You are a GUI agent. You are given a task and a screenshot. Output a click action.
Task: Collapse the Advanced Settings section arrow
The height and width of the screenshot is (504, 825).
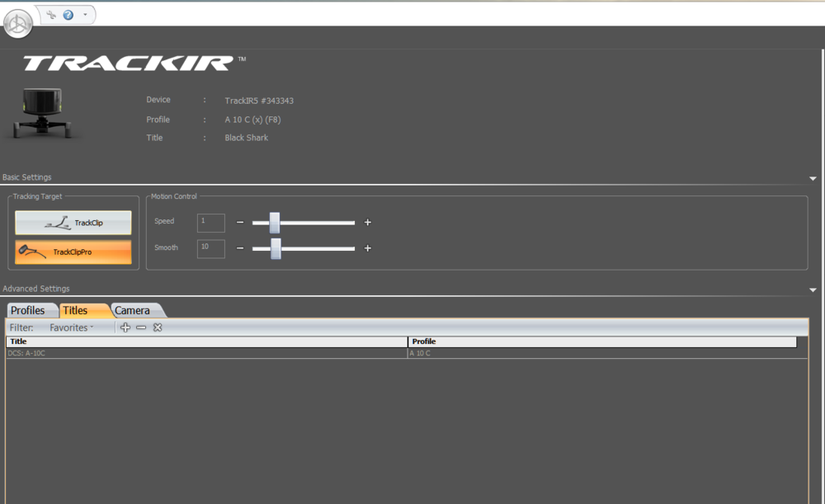[x=813, y=290]
